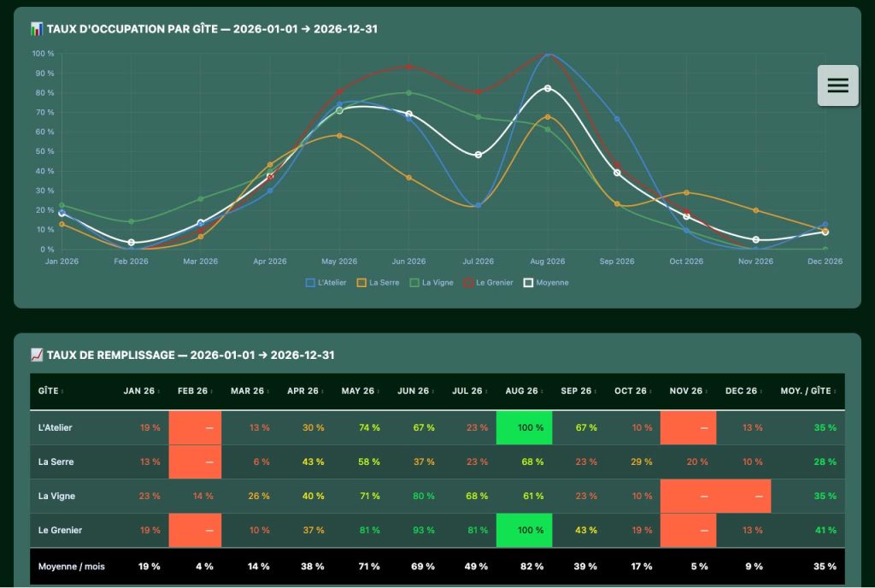Click La Serre's 28 % average cell
The height and width of the screenshot is (588, 875).
tap(808, 462)
